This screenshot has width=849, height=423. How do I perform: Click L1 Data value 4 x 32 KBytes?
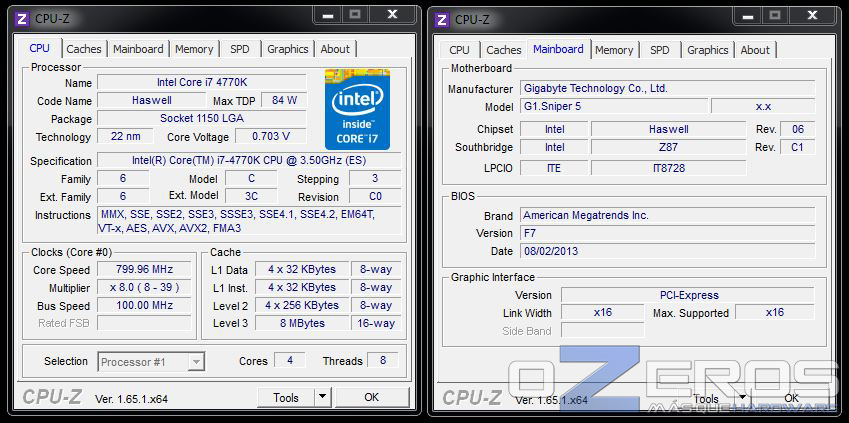click(x=302, y=269)
